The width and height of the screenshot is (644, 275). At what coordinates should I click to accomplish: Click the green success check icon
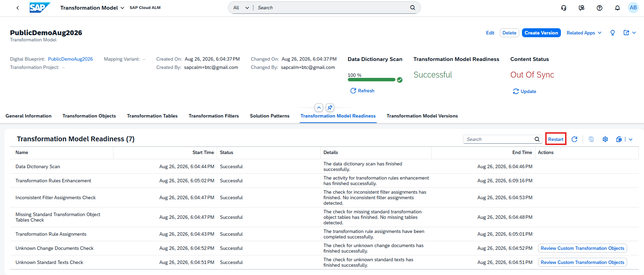tap(400, 80)
